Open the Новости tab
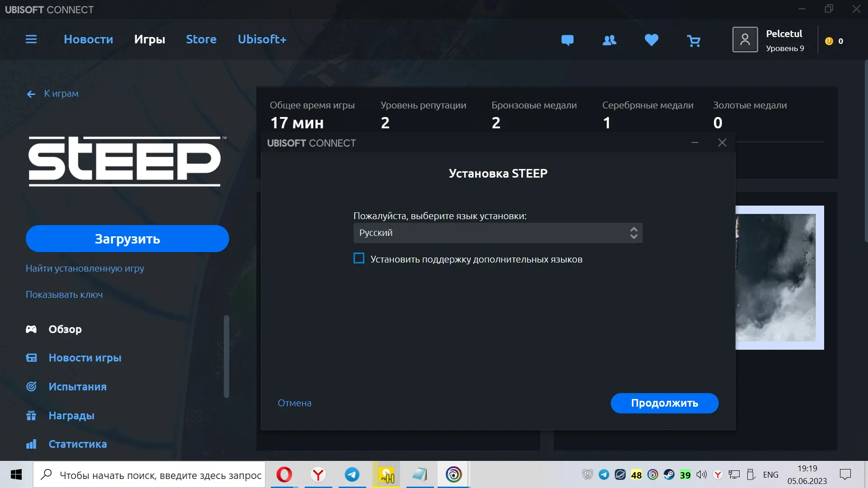Screen dimensions: 868x488 coord(89,39)
